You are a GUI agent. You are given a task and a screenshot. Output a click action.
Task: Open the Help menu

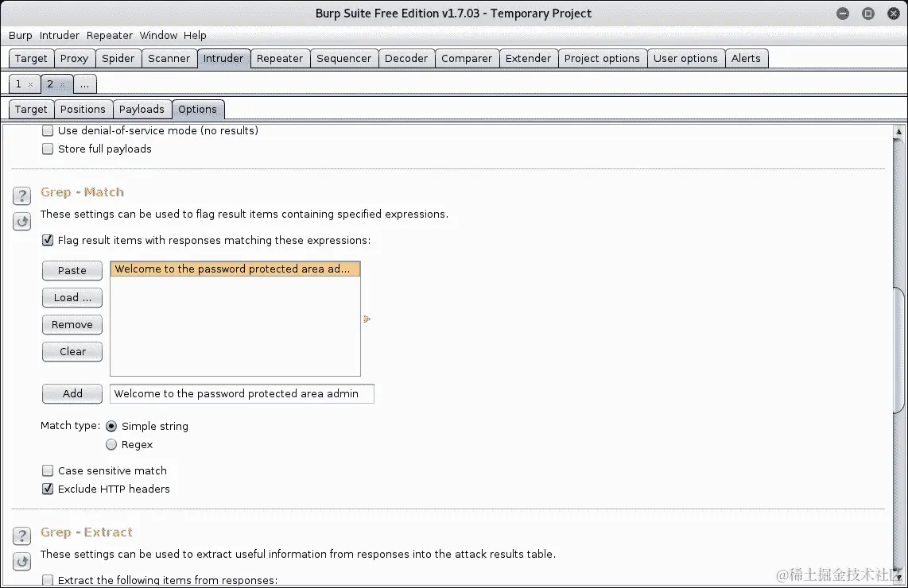click(195, 35)
